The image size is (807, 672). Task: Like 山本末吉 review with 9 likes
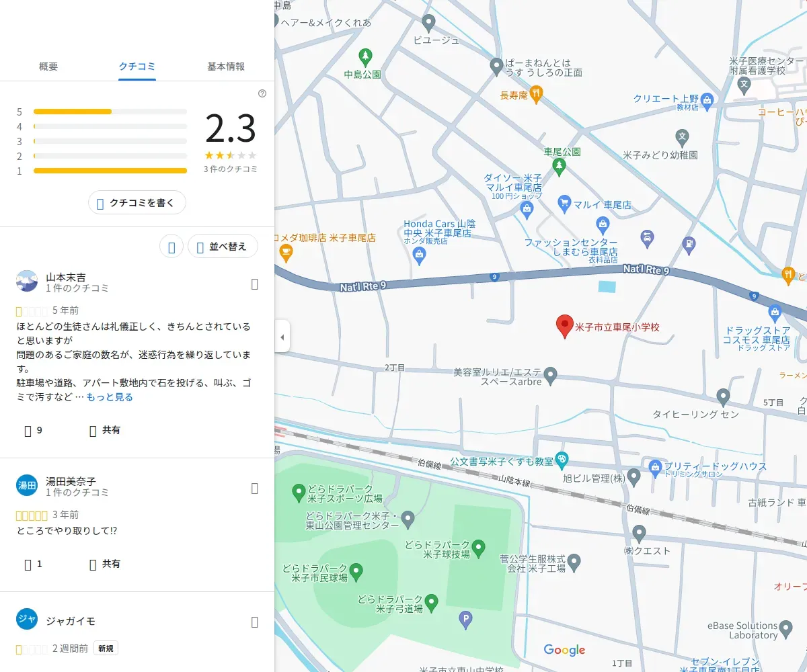pyautogui.click(x=33, y=430)
